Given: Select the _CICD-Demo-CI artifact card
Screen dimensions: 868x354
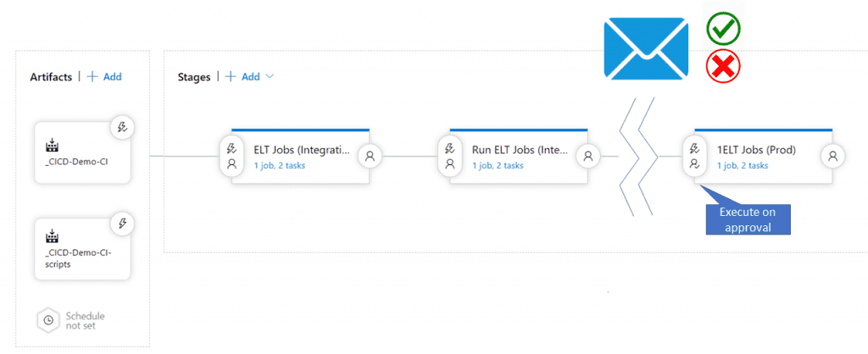Looking at the screenshot, I should click(82, 153).
